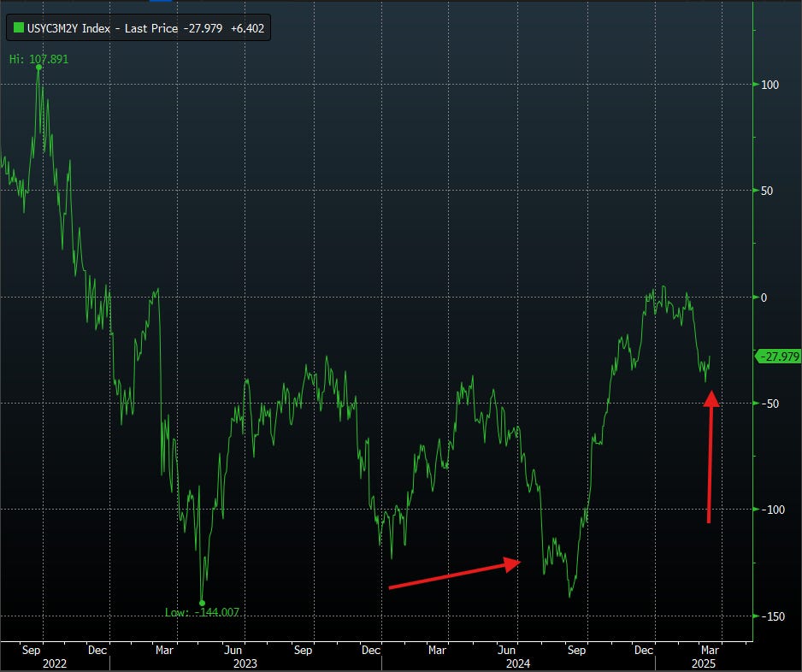Click the green USYC3M2Y legend color swatch

(19, 27)
